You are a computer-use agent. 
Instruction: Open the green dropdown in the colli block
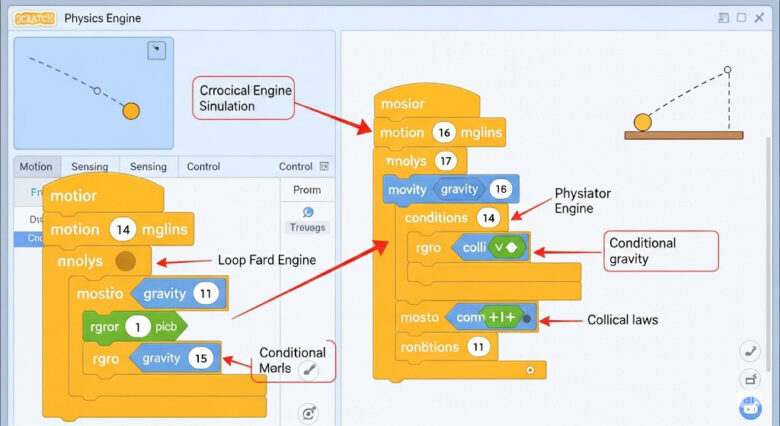[509, 247]
